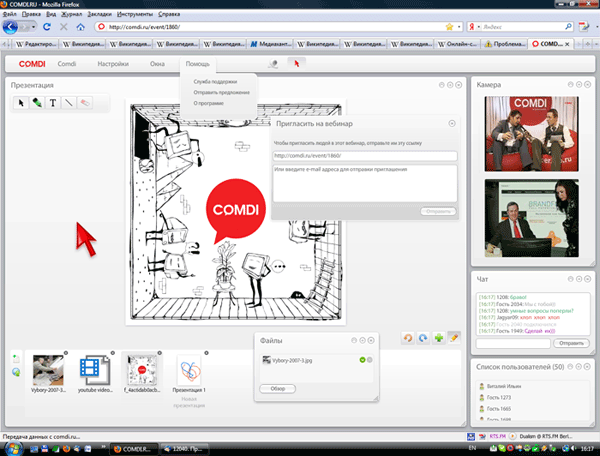Screen dimensions: 600x456
Task: Click the blue redo arrow below slide
Action: tap(423, 338)
